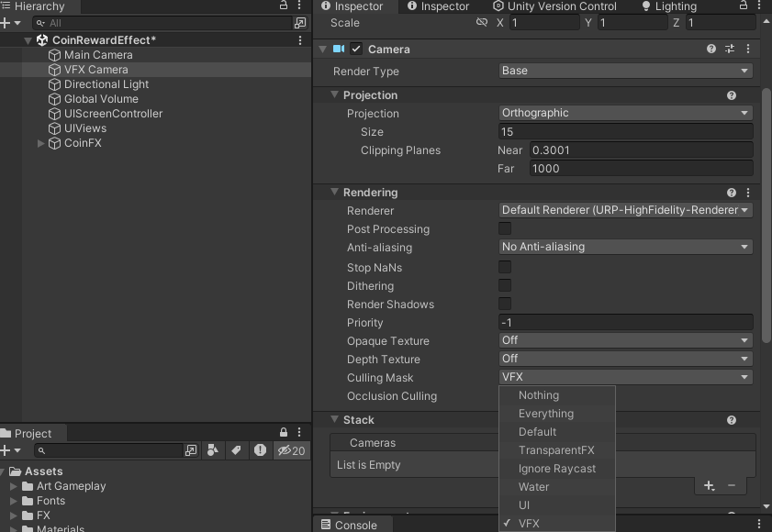
Task: Click Stack list minus remove button
Action: click(x=732, y=486)
